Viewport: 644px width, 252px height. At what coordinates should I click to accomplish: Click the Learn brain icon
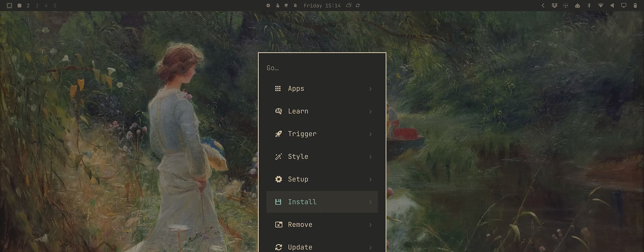click(278, 111)
